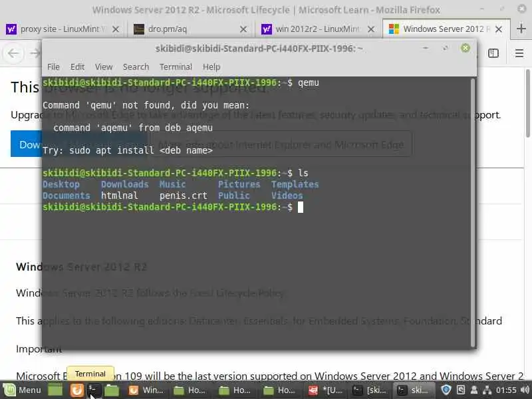Image resolution: width=532 pixels, height=399 pixels.
Task: Open the network connections tray icon
Action: tap(487, 390)
